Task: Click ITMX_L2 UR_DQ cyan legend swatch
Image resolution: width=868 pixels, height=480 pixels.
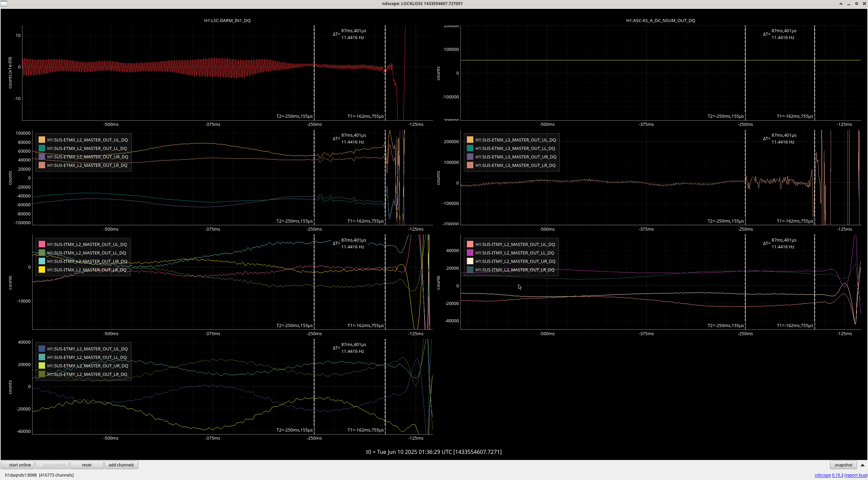Action: pos(42,261)
